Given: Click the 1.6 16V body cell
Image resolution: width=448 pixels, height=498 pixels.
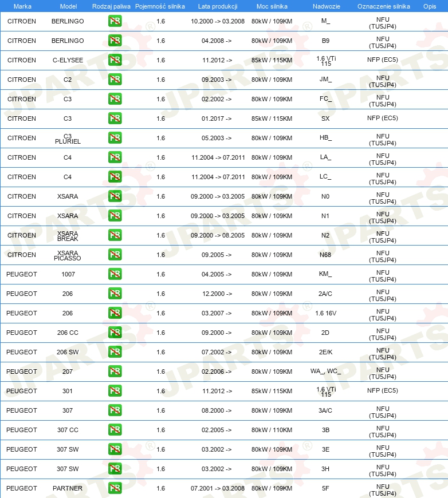Looking at the screenshot, I should pyautogui.click(x=325, y=313).
